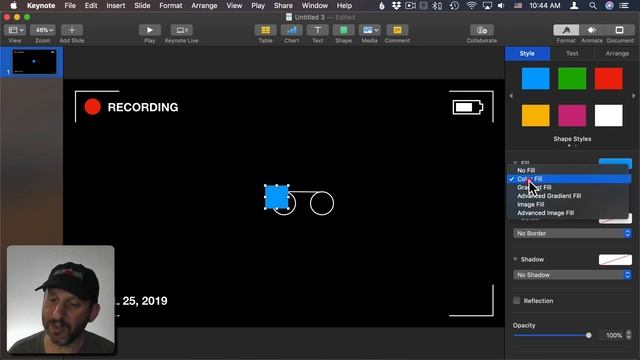The width and height of the screenshot is (640, 360).
Task: Open Spotlight search icon
Action: tap(593, 6)
